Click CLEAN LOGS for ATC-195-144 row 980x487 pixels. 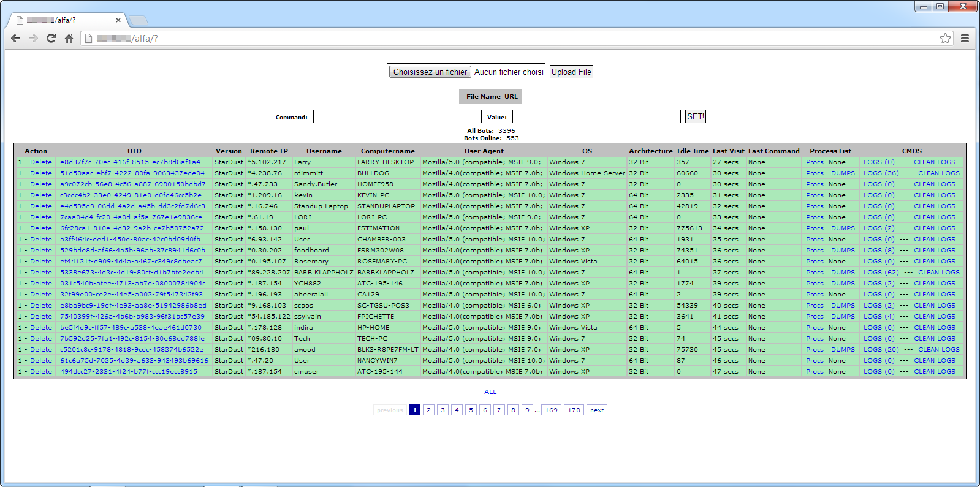pyautogui.click(x=935, y=372)
